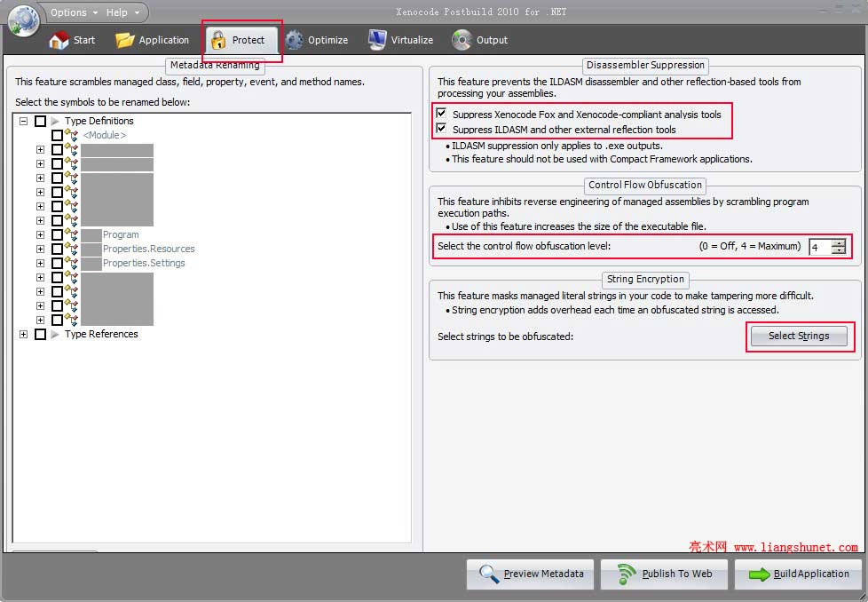Expand the Program tree node
This screenshot has height=602, width=868.
coord(40,234)
